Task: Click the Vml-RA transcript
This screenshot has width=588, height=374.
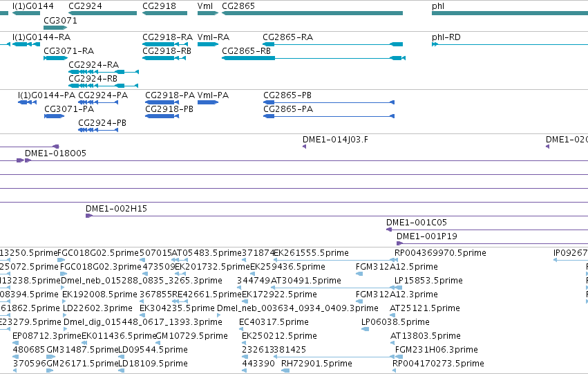Action: 208,44
